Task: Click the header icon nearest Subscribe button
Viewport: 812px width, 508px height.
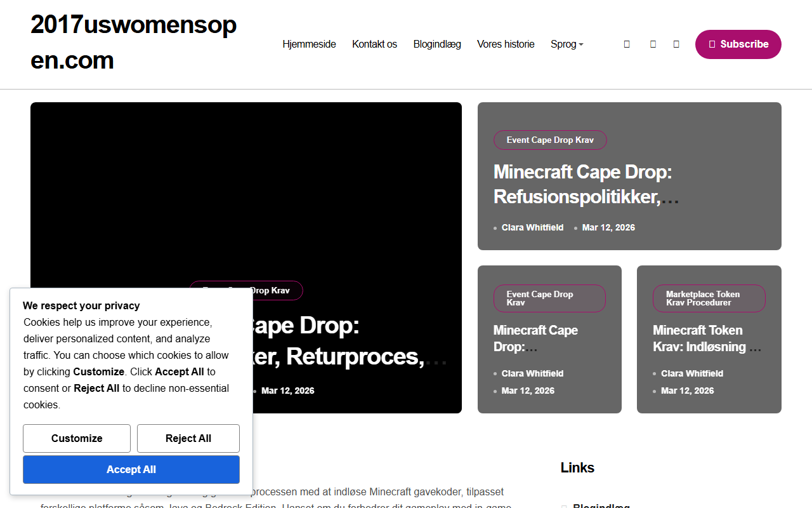Action: [x=676, y=44]
